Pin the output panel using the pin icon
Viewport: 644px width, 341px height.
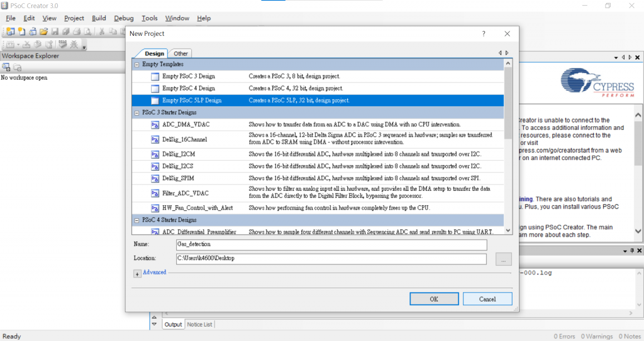633,251
